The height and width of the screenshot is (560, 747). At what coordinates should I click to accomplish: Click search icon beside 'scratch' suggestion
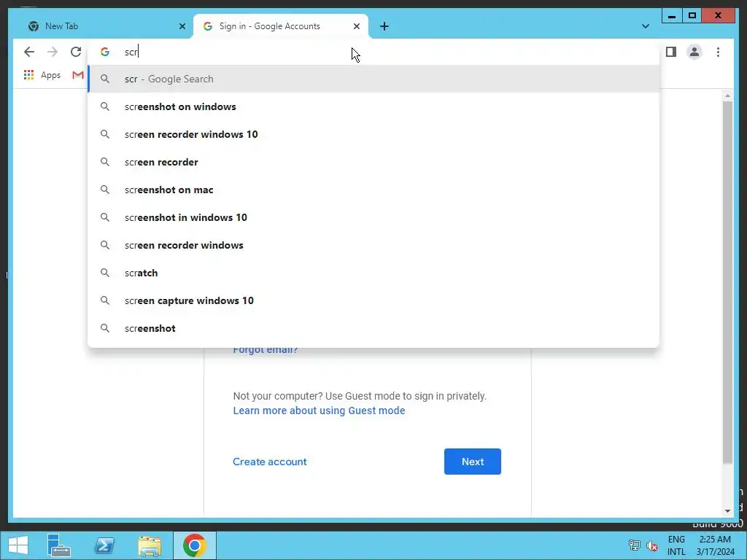[105, 273]
